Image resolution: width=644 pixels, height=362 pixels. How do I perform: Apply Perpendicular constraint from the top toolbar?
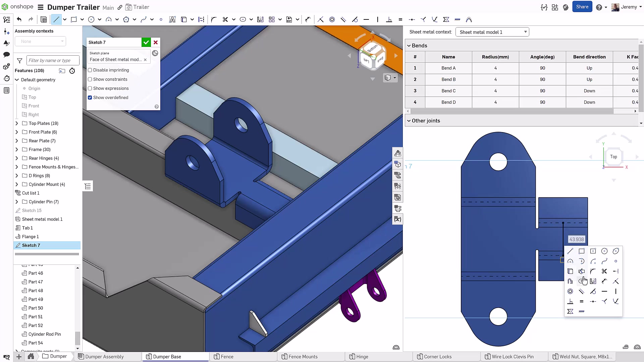pyautogui.click(x=389, y=19)
